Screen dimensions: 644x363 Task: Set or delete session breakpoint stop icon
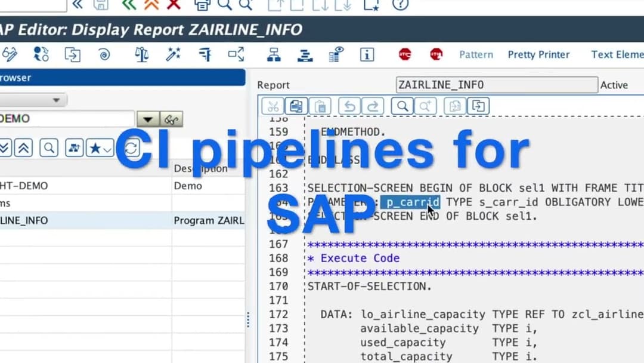click(405, 54)
